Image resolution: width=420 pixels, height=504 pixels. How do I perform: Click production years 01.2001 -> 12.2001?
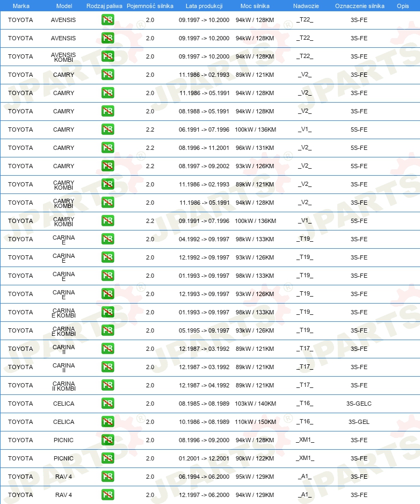(x=204, y=458)
